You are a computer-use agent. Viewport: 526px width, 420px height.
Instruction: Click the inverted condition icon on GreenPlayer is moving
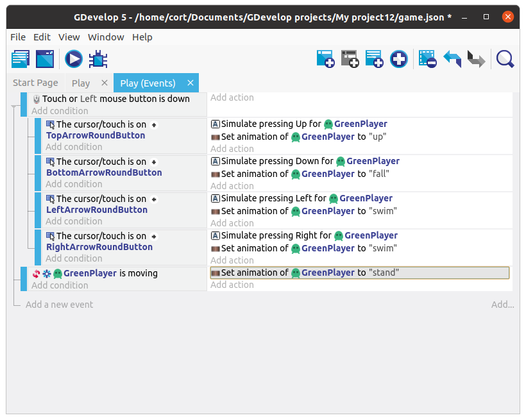pyautogui.click(x=36, y=274)
